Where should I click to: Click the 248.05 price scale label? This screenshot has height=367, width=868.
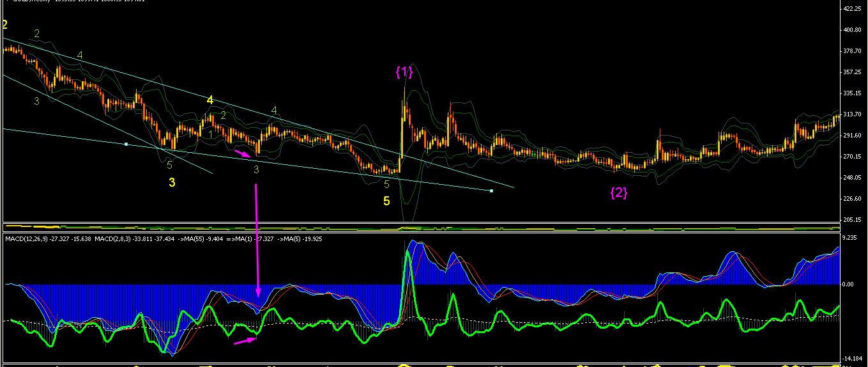[x=852, y=178]
